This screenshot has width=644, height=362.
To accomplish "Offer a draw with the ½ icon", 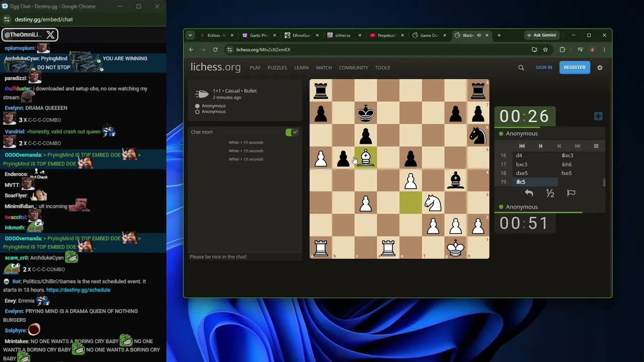I will (x=550, y=193).
